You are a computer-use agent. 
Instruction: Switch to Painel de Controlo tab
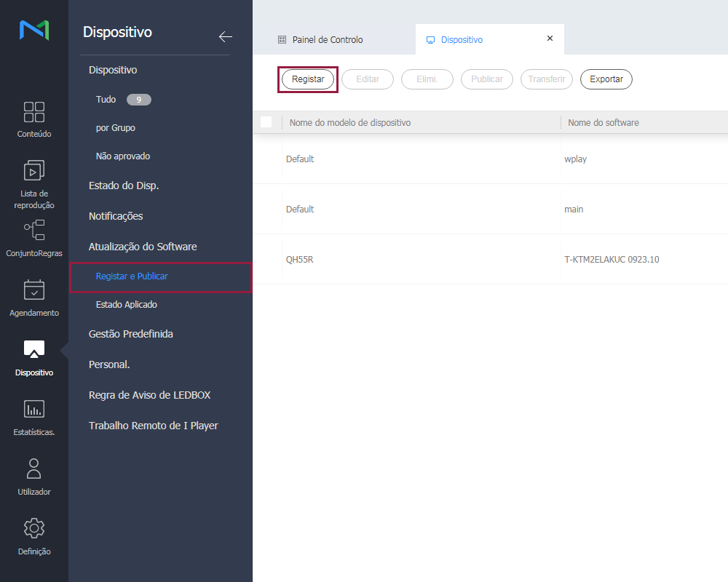tap(327, 40)
